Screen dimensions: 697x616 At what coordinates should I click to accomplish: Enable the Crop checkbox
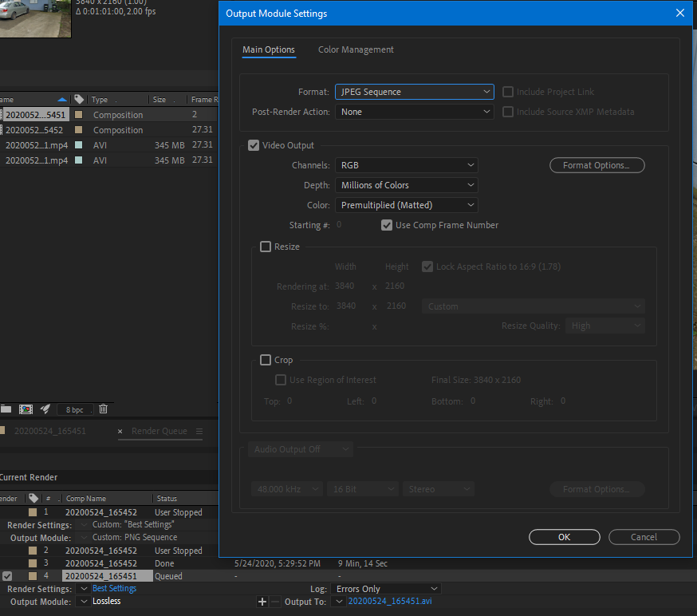[x=266, y=360]
